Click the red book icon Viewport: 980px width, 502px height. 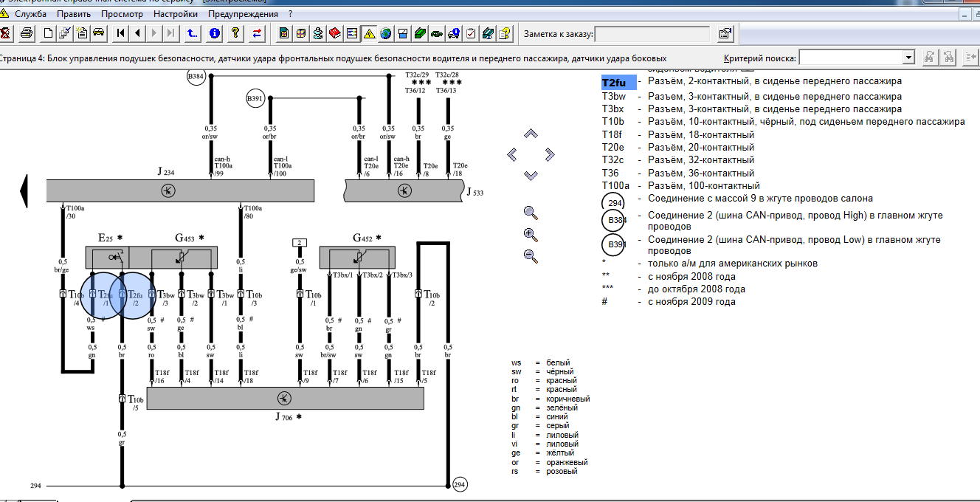(x=334, y=33)
